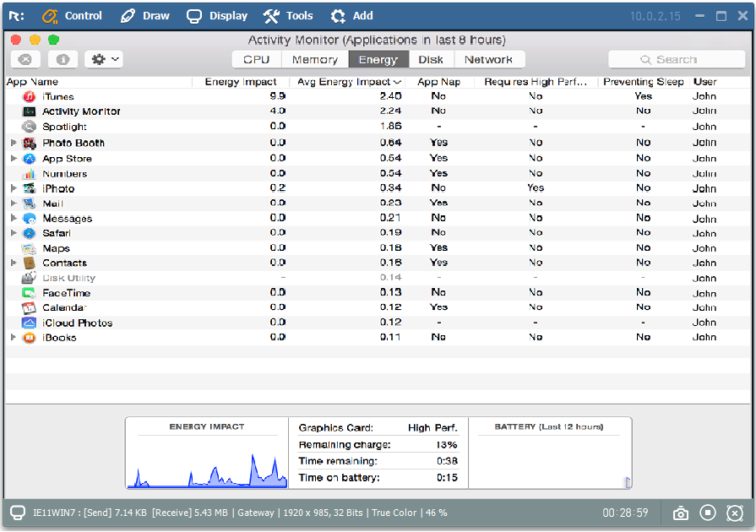756x532 pixels.
Task: Click the Remaining charge 13% value
Action: click(447, 445)
